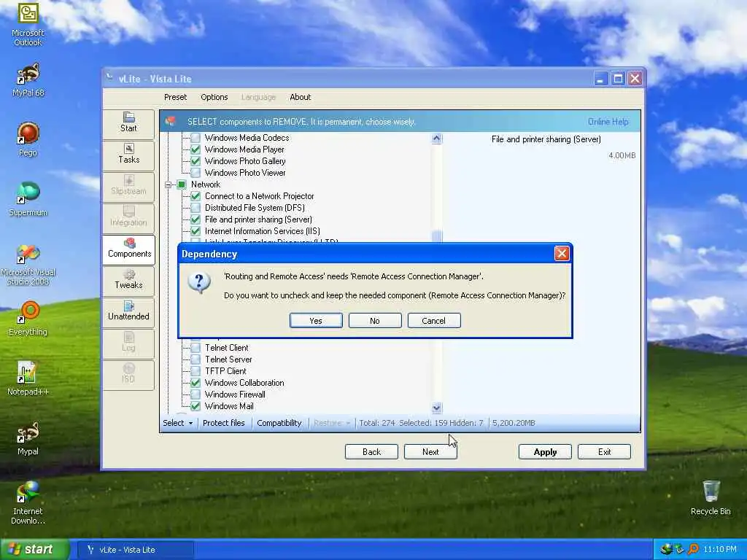Open the Restore dropdown in status bar
This screenshot has height=560, width=747.
(x=332, y=423)
